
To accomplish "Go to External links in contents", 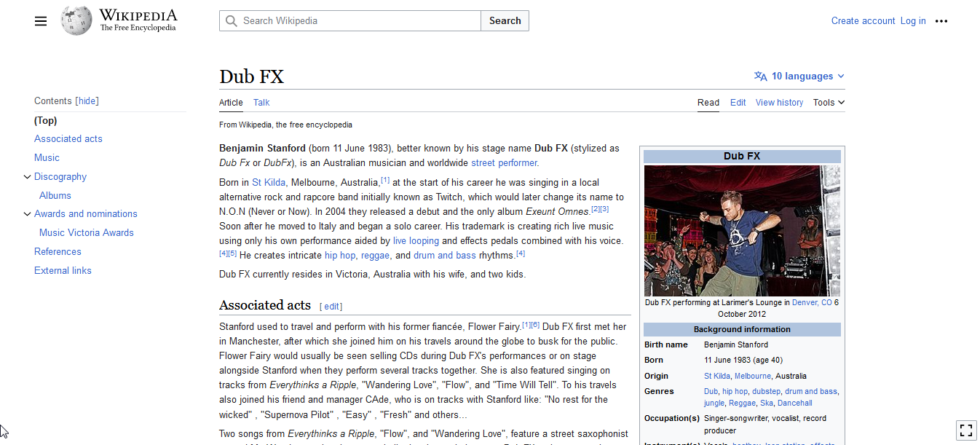I will tap(63, 271).
